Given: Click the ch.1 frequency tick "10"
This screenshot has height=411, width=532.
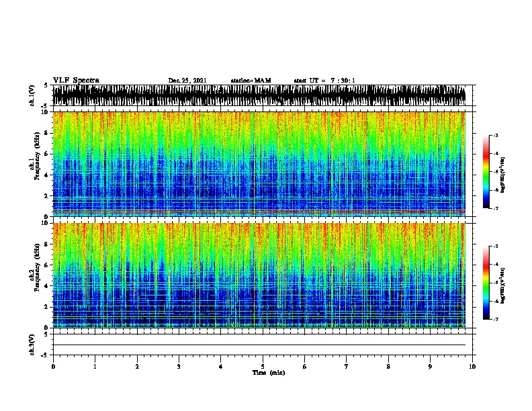Looking at the screenshot, I should click(46, 112).
